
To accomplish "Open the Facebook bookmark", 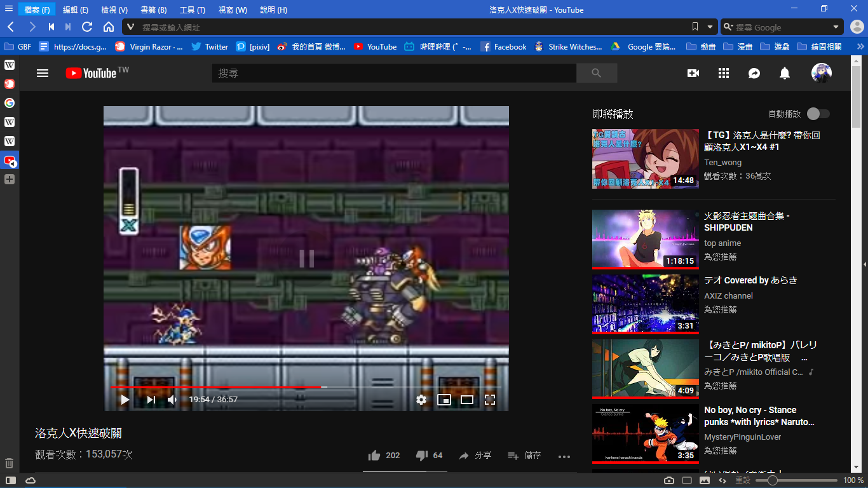I will (504, 46).
